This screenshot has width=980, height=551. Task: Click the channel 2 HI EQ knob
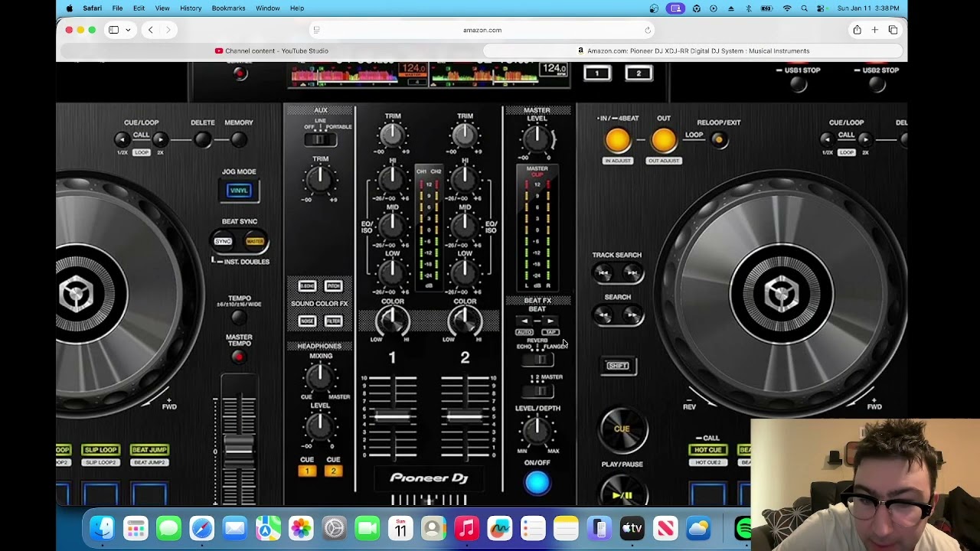coord(464,179)
